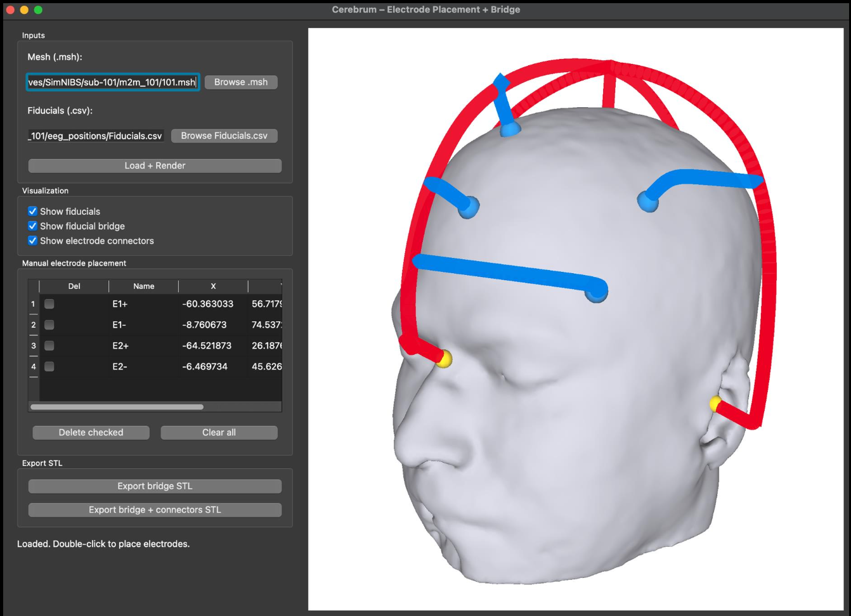Check the Del box for electrode E2-
851x616 pixels.
[49, 366]
